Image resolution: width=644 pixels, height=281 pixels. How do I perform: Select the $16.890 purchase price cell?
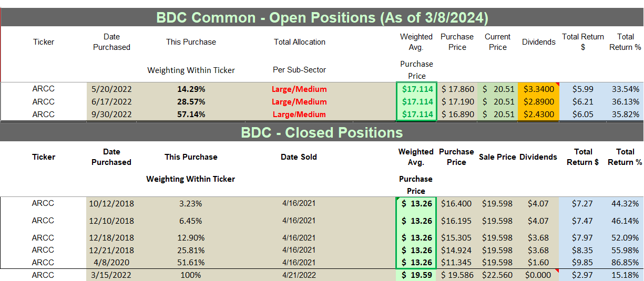(x=457, y=114)
